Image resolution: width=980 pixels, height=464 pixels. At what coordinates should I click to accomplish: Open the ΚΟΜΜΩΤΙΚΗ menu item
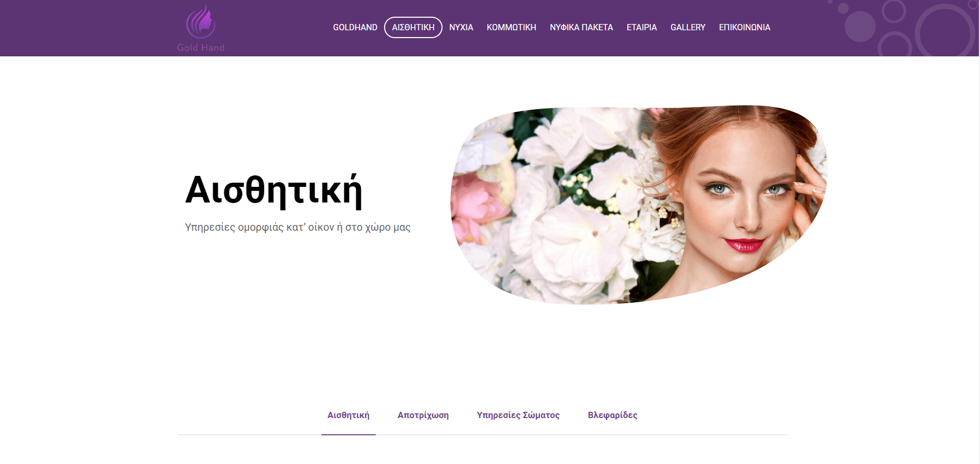coord(511,28)
